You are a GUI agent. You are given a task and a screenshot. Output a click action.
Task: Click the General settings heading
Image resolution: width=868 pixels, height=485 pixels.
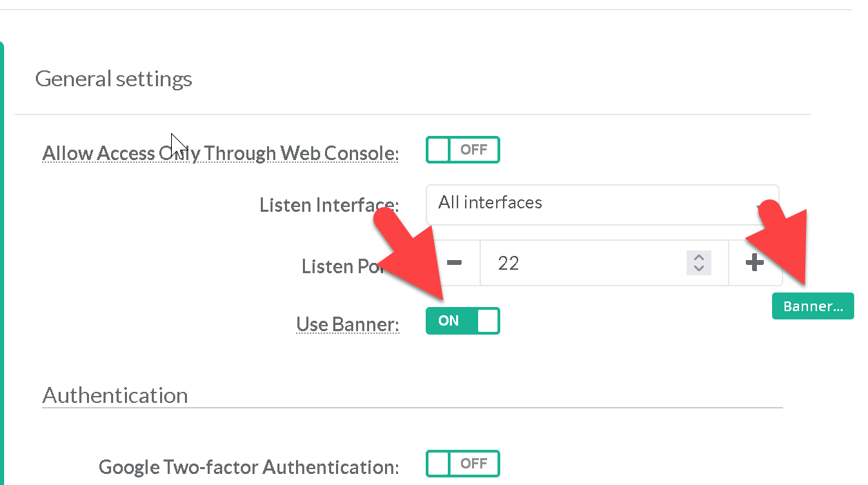[113, 79]
